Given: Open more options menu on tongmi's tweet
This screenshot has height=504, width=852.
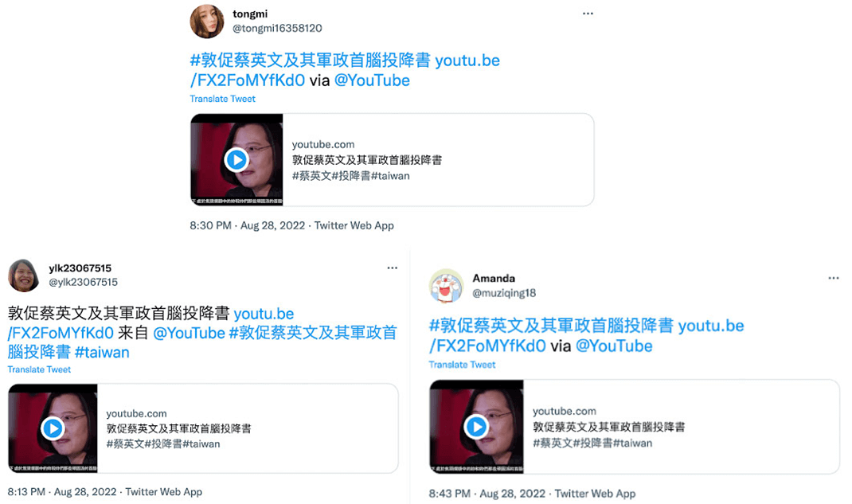Looking at the screenshot, I should [x=588, y=14].
